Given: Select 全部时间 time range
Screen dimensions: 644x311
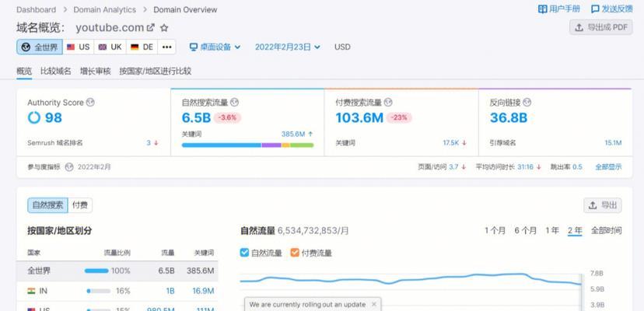Looking at the screenshot, I should pyautogui.click(x=606, y=230).
